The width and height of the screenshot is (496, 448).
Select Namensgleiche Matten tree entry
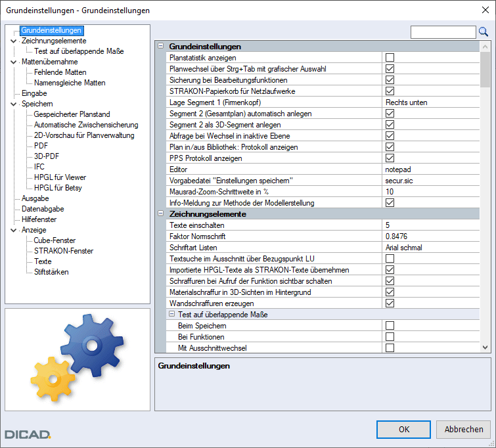[x=70, y=83]
